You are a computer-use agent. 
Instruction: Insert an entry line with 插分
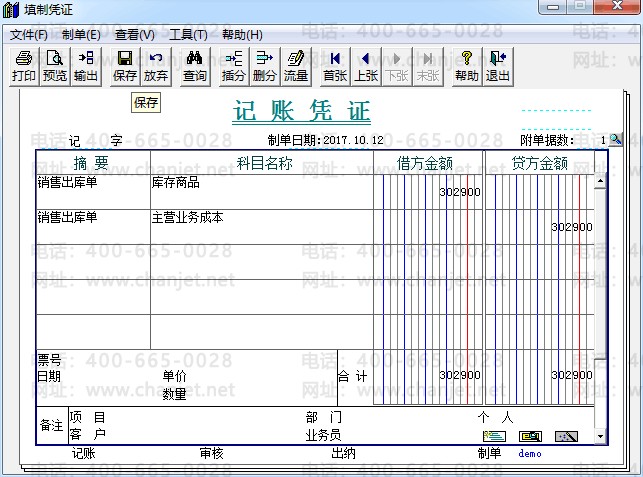point(234,66)
